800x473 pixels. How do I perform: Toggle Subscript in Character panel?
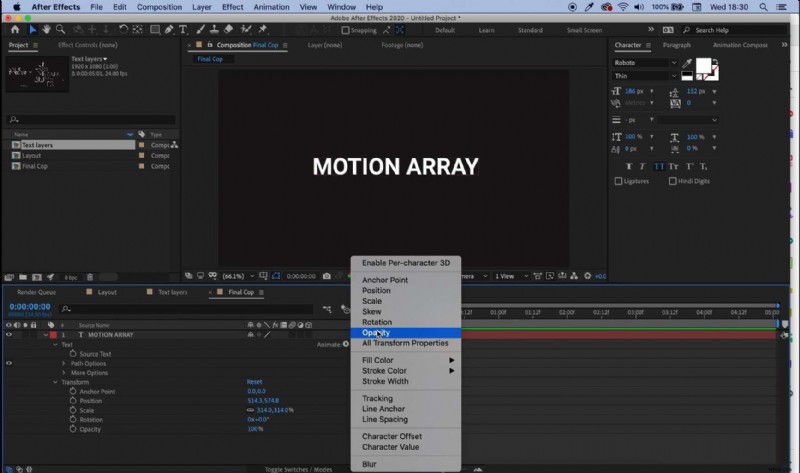click(x=704, y=166)
